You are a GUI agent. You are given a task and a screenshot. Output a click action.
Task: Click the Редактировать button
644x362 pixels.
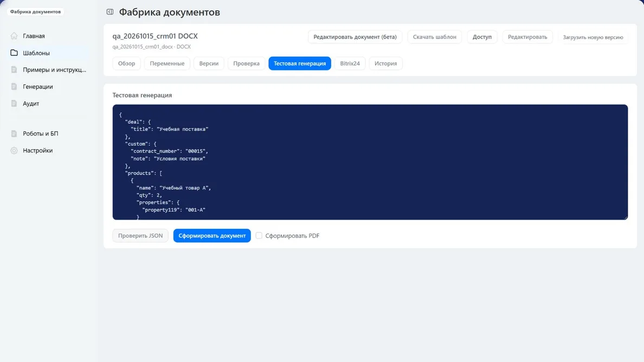(527, 37)
